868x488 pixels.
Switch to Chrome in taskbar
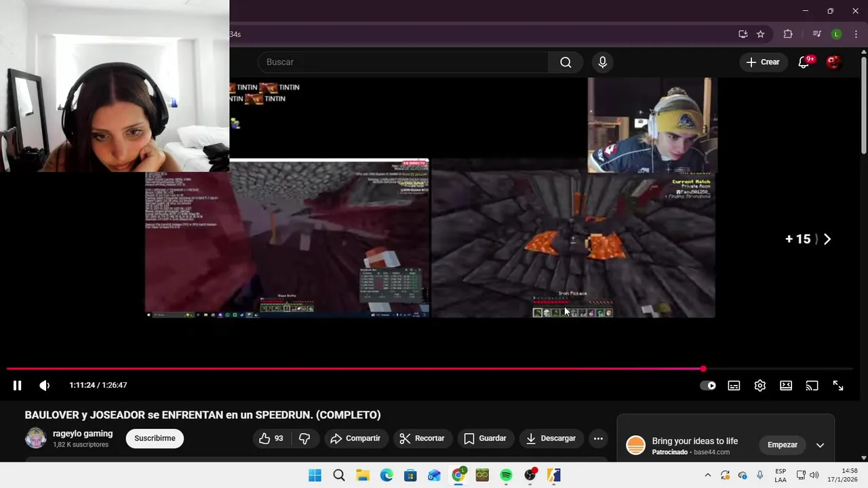click(458, 475)
